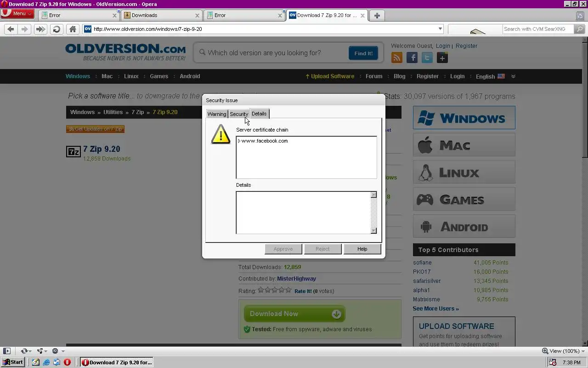Open the Facebook icon in site header
The image size is (588, 368).
(412, 57)
